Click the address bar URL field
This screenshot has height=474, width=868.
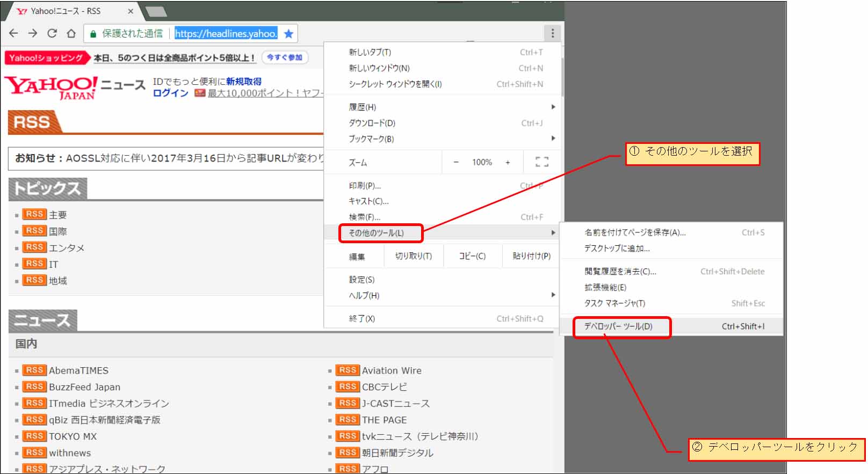(x=226, y=34)
